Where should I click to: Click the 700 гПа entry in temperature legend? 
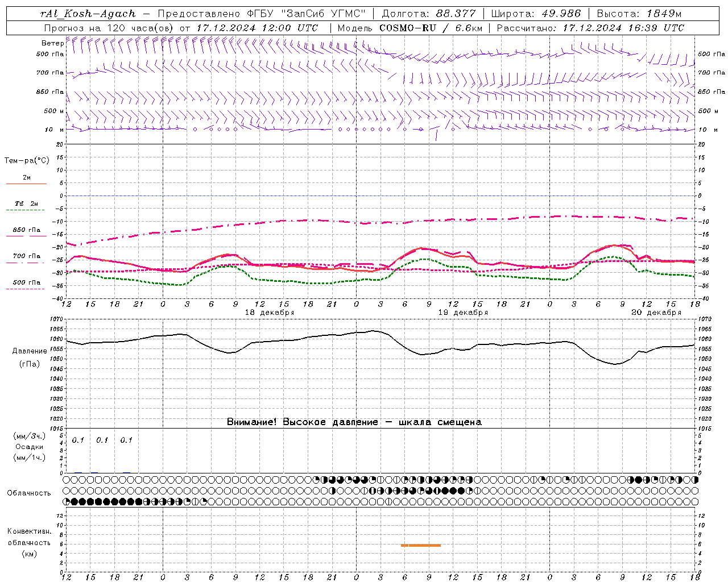[27, 256]
